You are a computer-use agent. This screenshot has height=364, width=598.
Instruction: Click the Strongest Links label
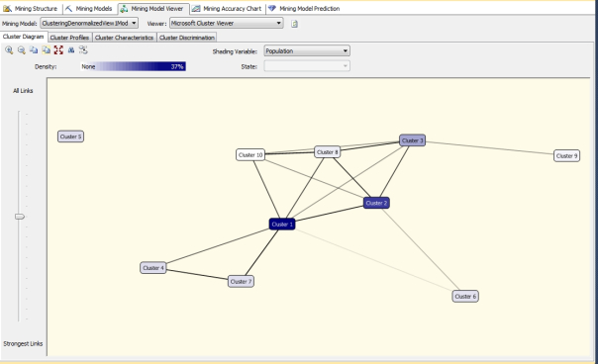[23, 343]
